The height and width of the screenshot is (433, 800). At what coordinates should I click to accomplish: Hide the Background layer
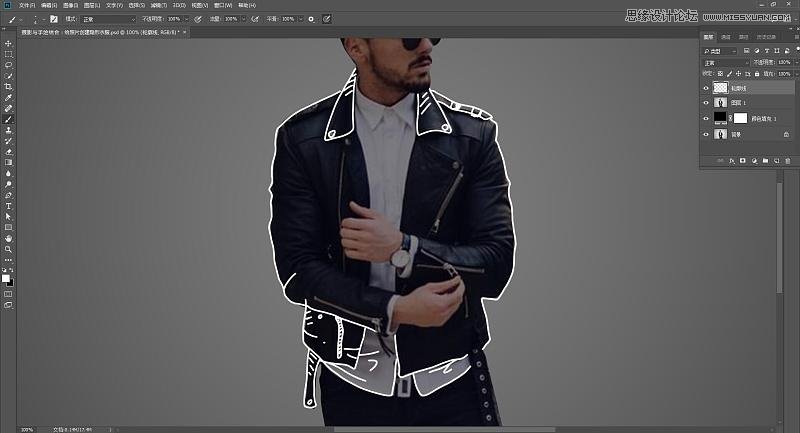point(706,135)
